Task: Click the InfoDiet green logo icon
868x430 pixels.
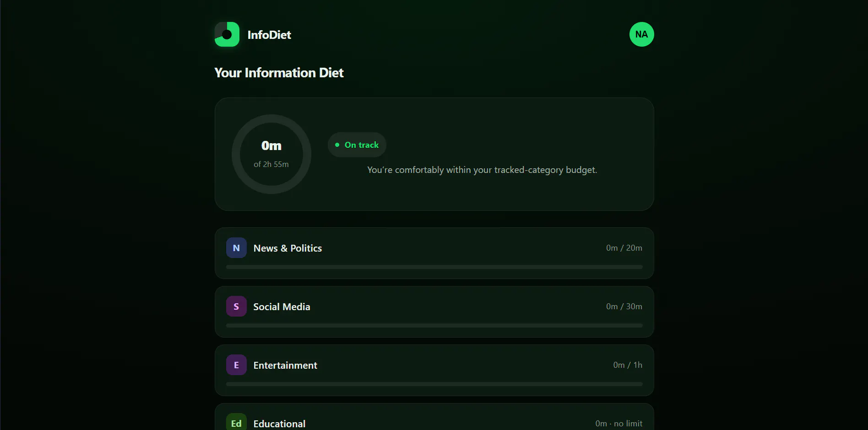Action: coord(227,34)
